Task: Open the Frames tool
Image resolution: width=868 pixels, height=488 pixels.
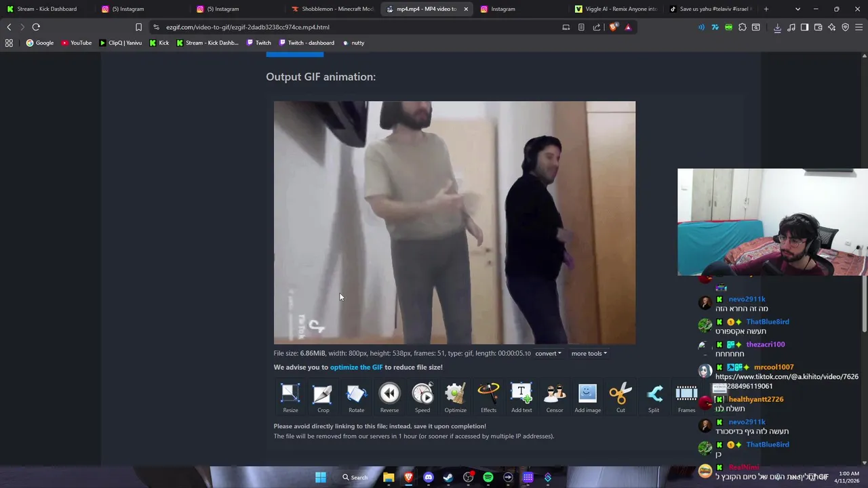Action: pyautogui.click(x=686, y=398)
